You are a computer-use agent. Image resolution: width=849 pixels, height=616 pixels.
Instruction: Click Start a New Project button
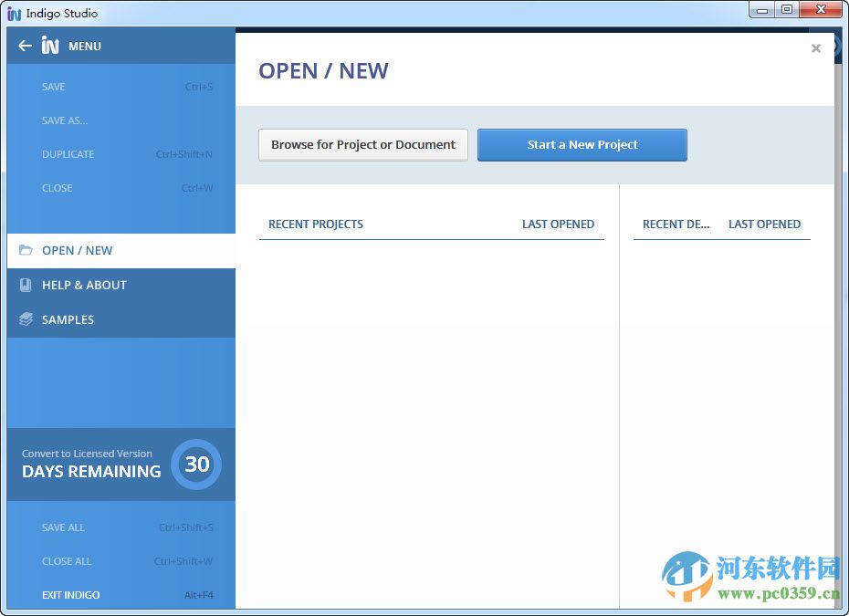tap(582, 145)
